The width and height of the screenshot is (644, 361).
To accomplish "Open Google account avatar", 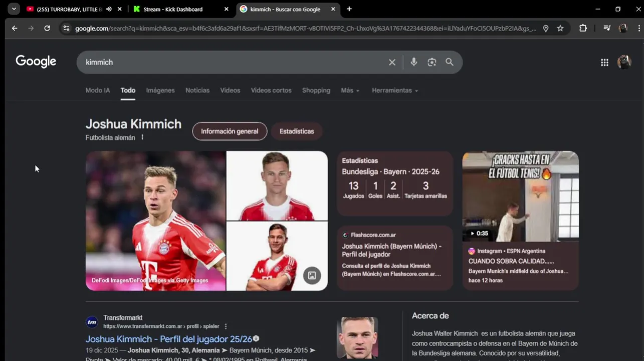I will click(624, 62).
